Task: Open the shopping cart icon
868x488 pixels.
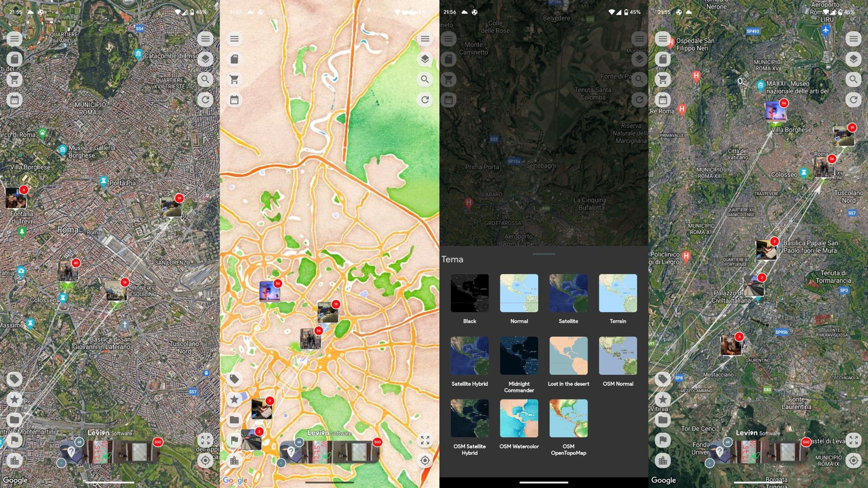Action: (x=14, y=79)
